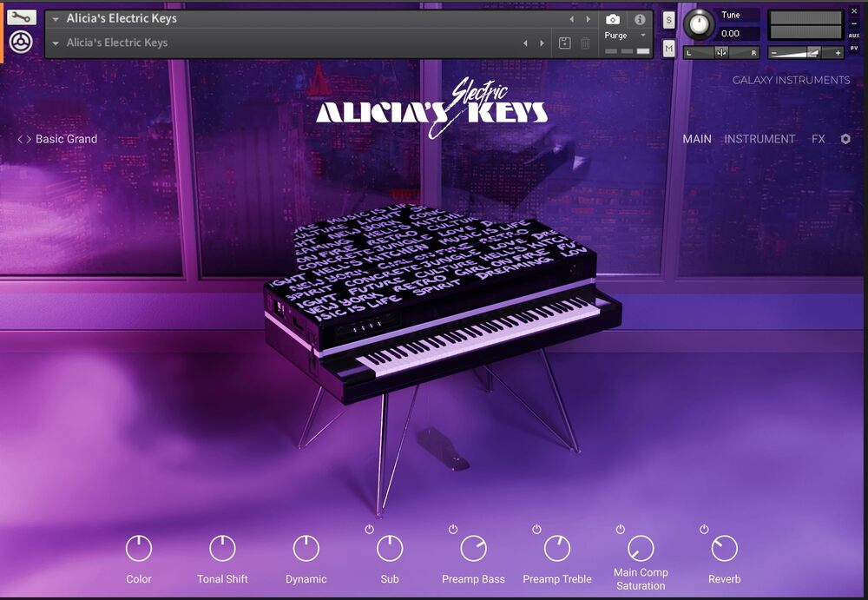Viewport: 868px width, 600px height.
Task: Enable the Reverb power toggle
Action: click(x=703, y=528)
